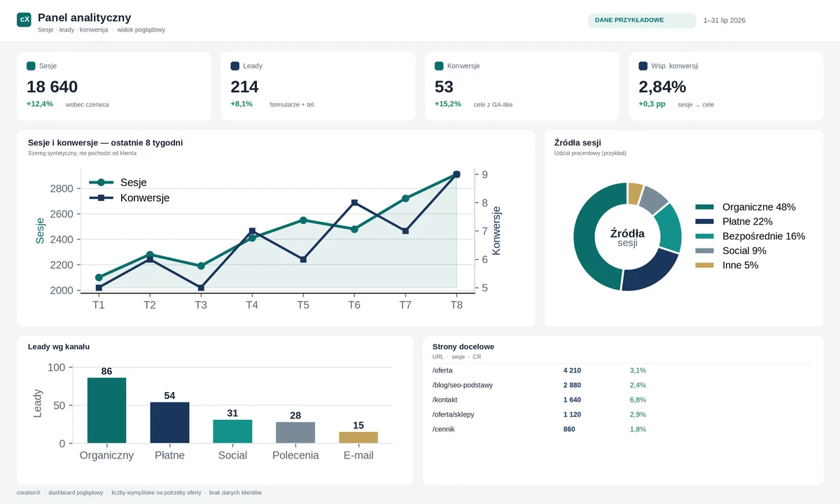
Task: Click the T3 axis label
Action: pyautogui.click(x=201, y=305)
